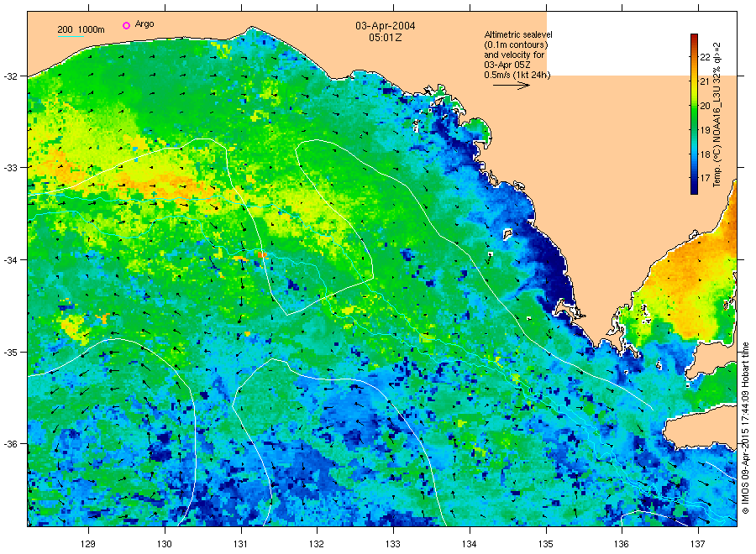
Task: Select the '05:01Z' time label
Action: 386,37
